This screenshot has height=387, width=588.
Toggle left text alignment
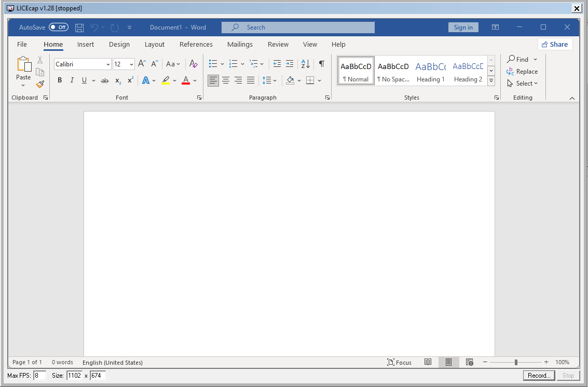point(213,80)
